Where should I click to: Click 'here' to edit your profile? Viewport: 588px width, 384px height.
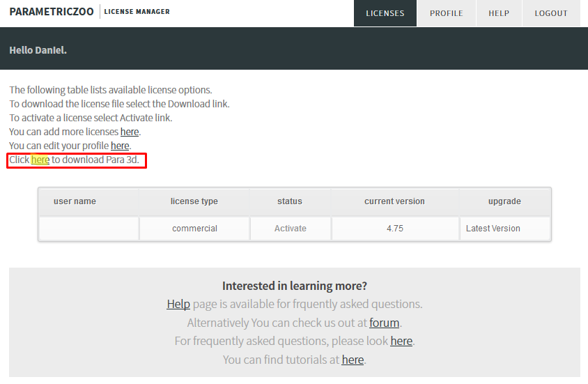click(120, 146)
